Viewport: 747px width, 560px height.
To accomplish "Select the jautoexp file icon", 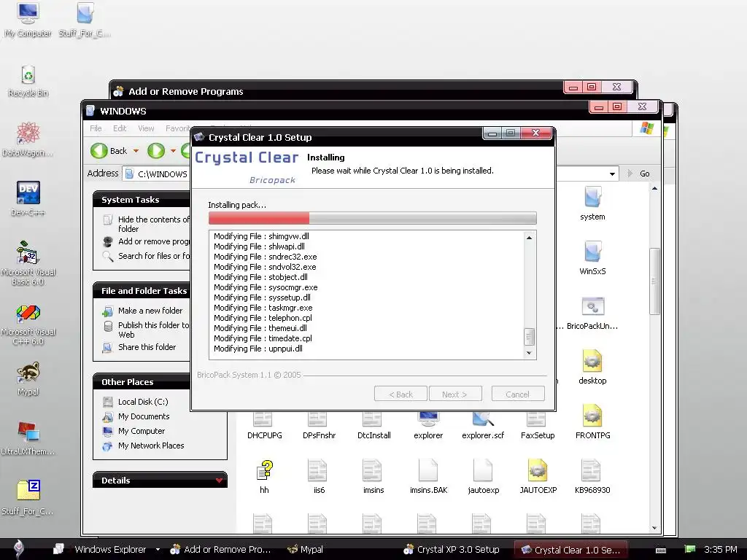I will click(x=483, y=477).
